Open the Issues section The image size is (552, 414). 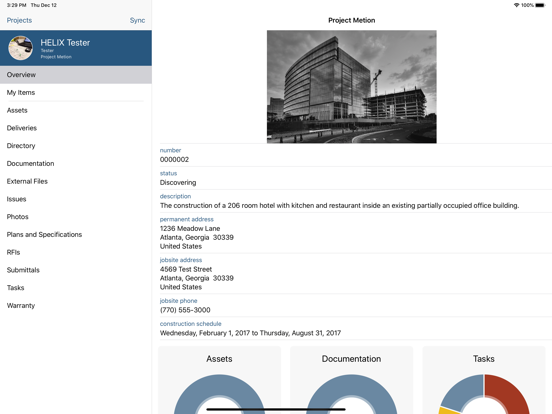tap(76, 199)
